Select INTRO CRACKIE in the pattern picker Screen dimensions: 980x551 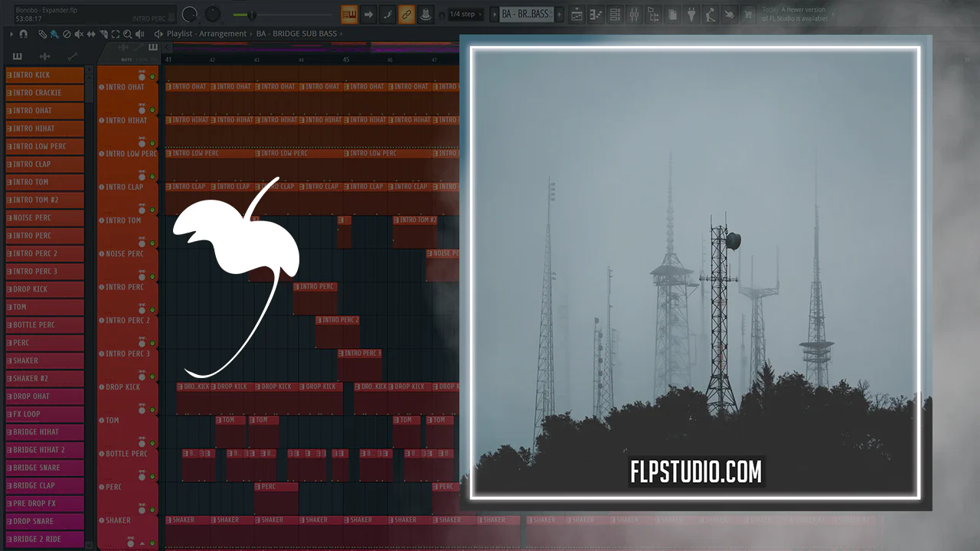pyautogui.click(x=44, y=93)
